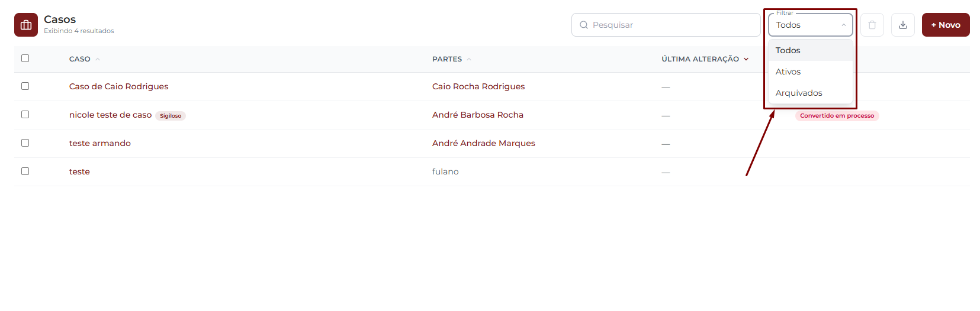980x311 pixels.
Task: Check the Caso de Caio Rodrigues row
Action: (x=25, y=86)
